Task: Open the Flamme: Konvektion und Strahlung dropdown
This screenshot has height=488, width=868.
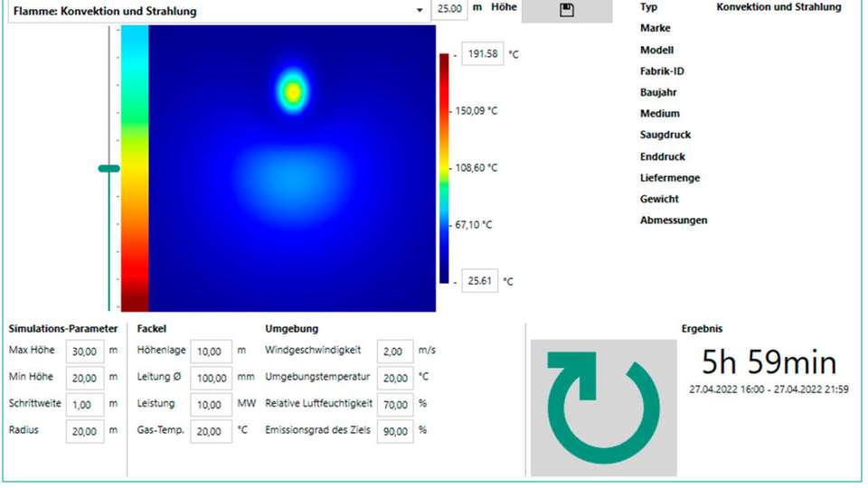Action: tap(218, 11)
